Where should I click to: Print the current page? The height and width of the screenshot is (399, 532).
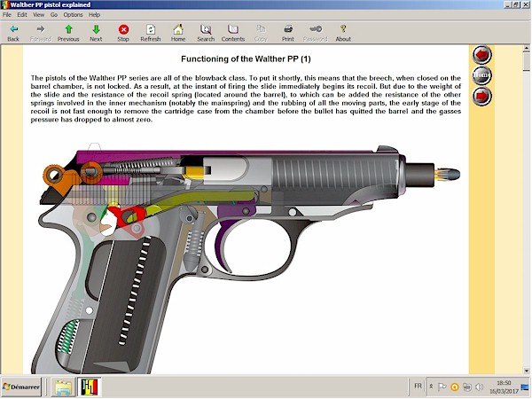[288, 34]
